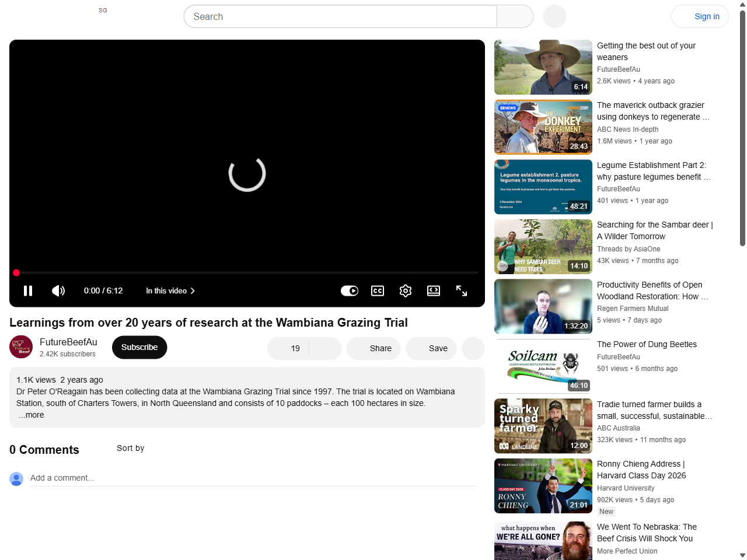
Task: Open the FutureBeefAu channel name link
Action: 68,342
